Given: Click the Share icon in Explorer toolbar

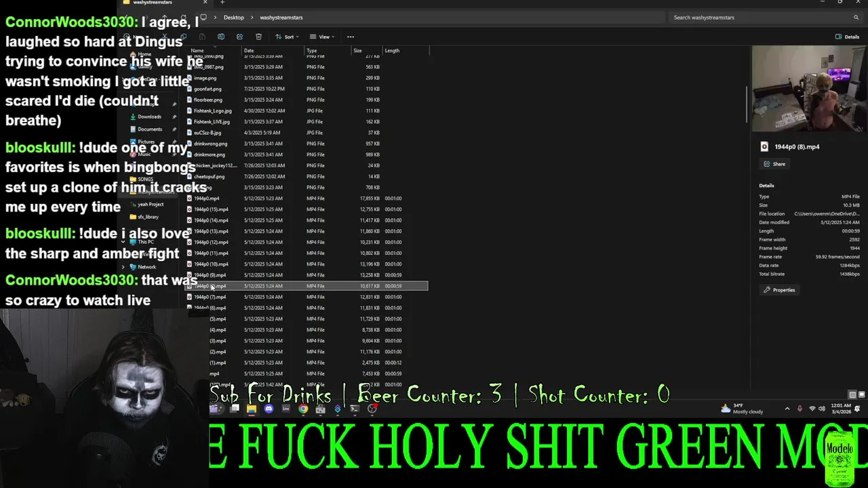Looking at the screenshot, I should pos(239,37).
